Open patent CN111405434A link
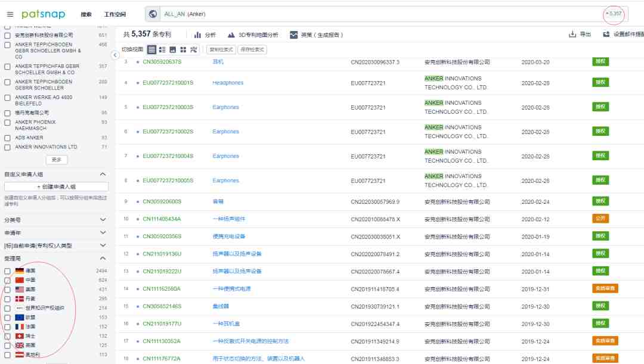The height and width of the screenshot is (364, 644). point(162,219)
